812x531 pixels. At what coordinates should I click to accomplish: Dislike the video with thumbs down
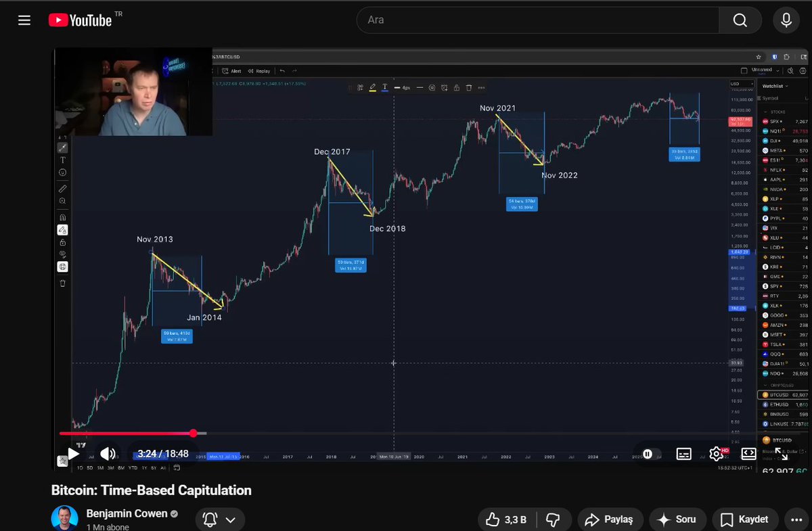[553, 520]
